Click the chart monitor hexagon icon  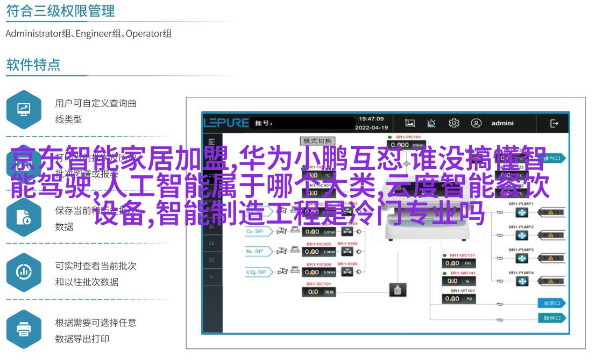[24, 110]
